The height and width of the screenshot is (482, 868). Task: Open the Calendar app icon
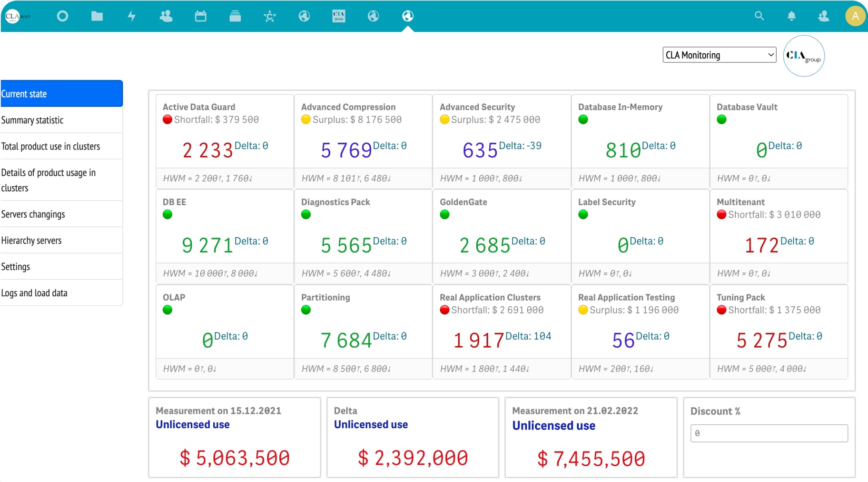click(x=201, y=16)
